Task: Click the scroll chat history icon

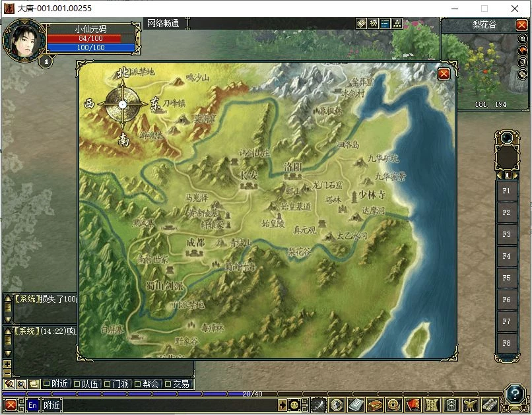Action: (x=33, y=384)
